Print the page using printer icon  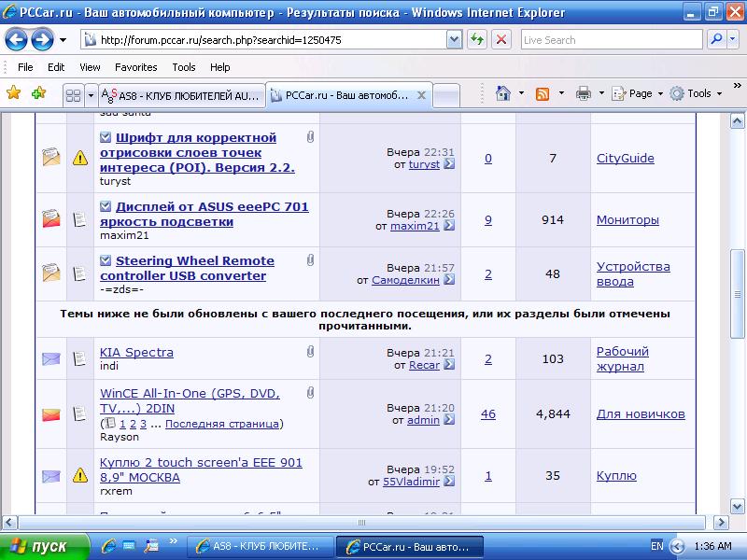[x=584, y=93]
